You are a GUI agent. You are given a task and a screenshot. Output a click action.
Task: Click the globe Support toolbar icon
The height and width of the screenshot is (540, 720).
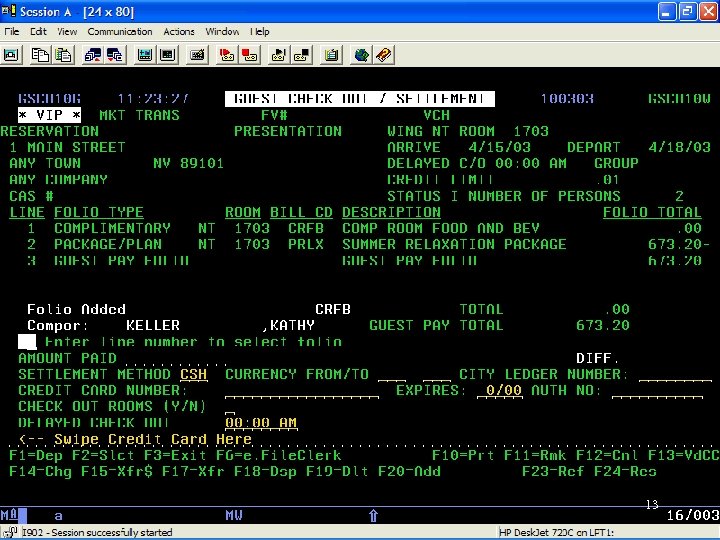click(x=361, y=55)
